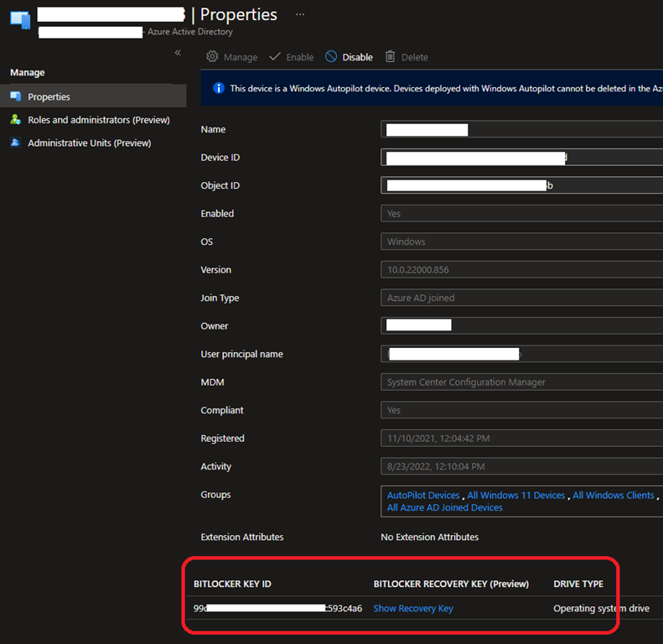Click the Disable device icon

(331, 57)
